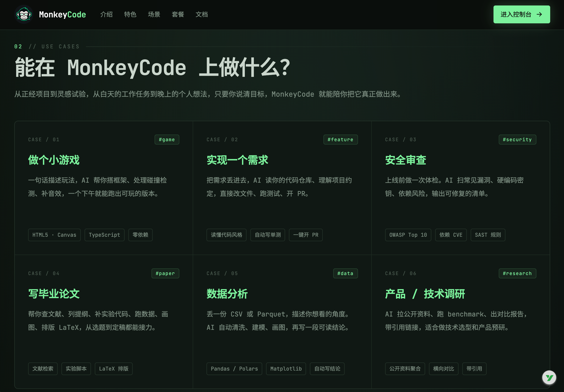
Task: Click the 自动写单测 chip
Action: 268,235
